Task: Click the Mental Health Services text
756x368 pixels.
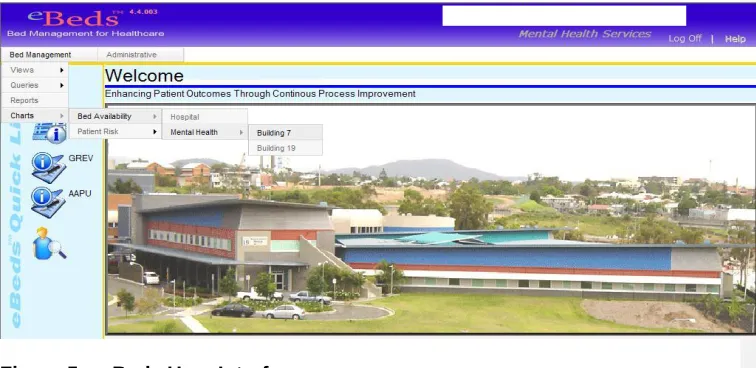Action: click(584, 34)
